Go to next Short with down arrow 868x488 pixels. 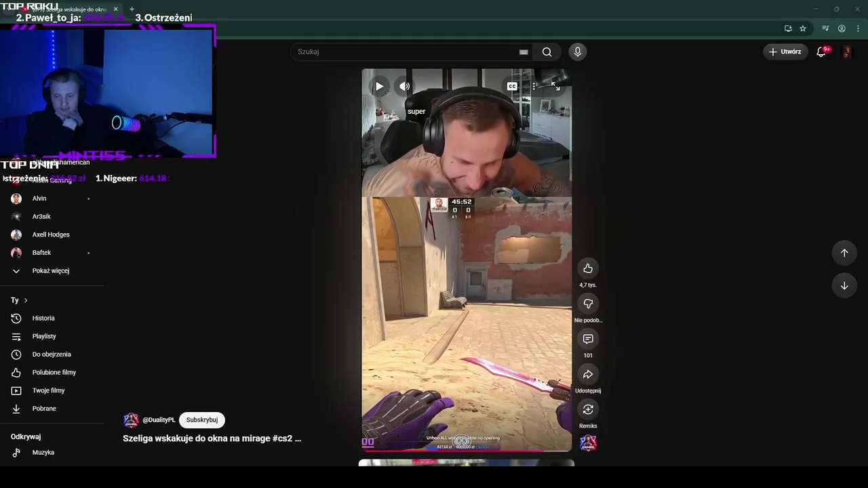pos(844,285)
